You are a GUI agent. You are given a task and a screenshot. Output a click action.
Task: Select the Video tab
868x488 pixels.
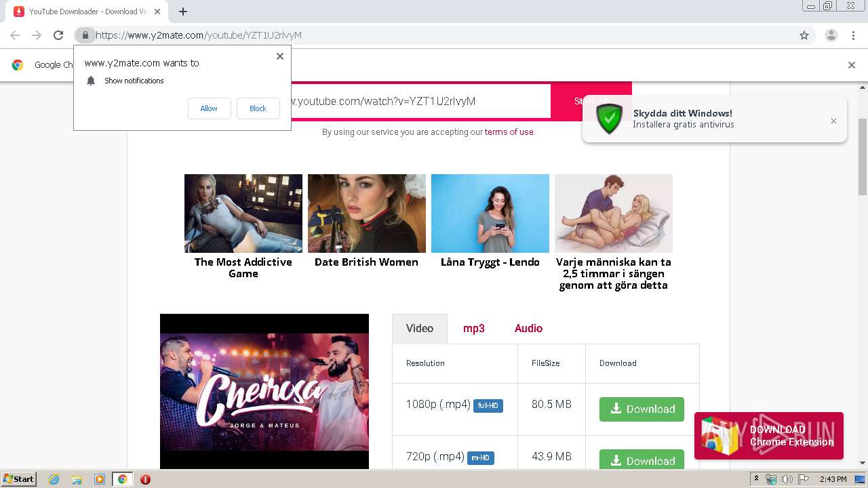point(420,329)
